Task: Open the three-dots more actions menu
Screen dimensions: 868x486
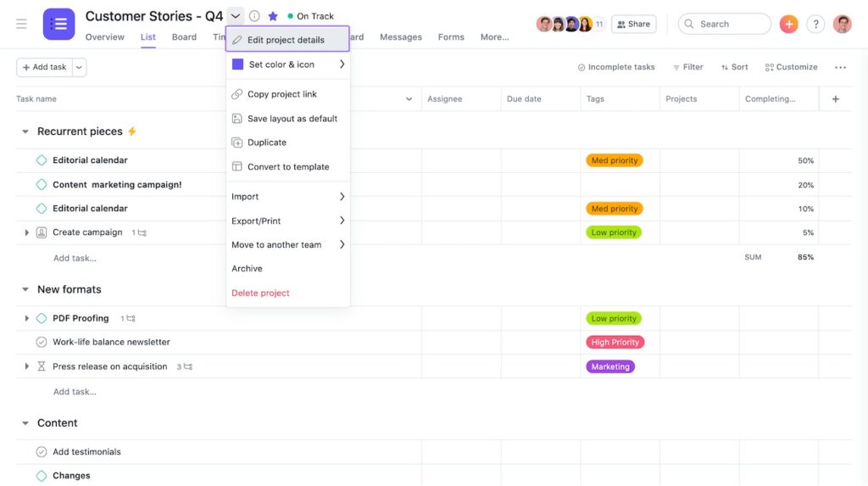Action: 840,67
